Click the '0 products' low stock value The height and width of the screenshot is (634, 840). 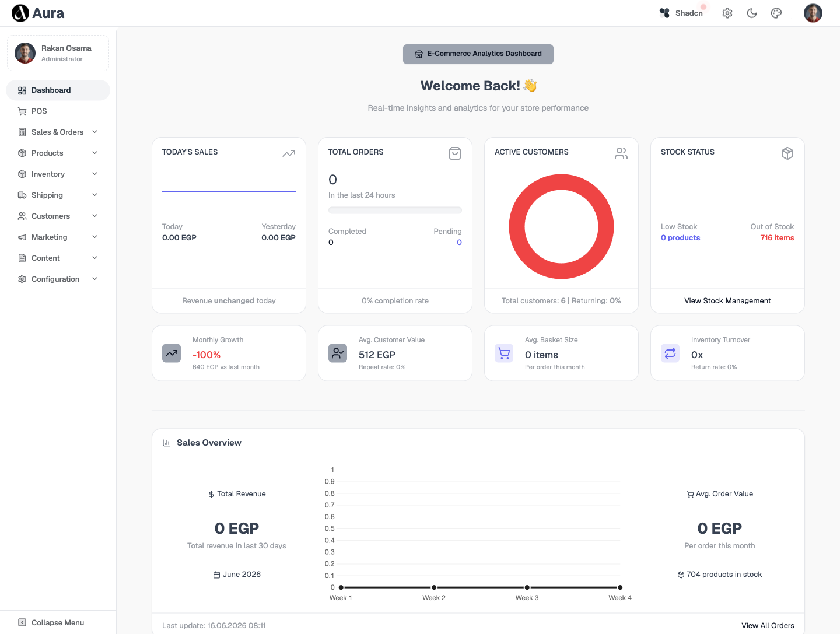(x=680, y=238)
